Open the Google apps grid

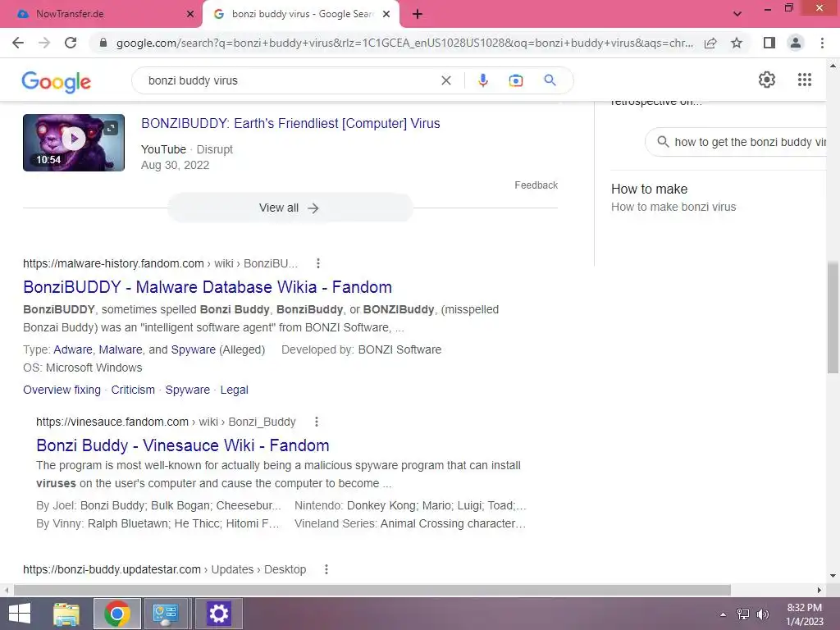coord(805,80)
